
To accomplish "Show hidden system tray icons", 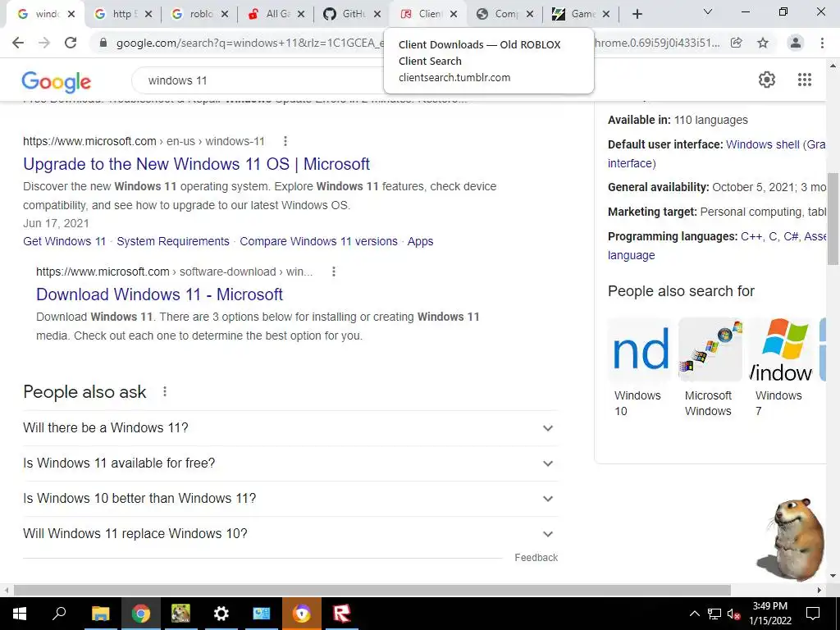I will point(694,614).
